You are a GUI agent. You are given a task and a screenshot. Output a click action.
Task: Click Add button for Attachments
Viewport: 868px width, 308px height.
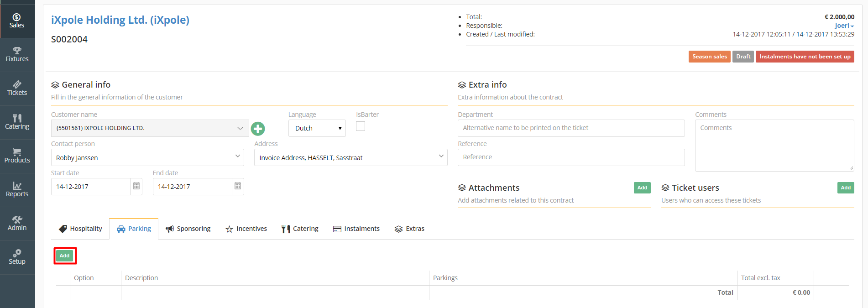pos(642,188)
